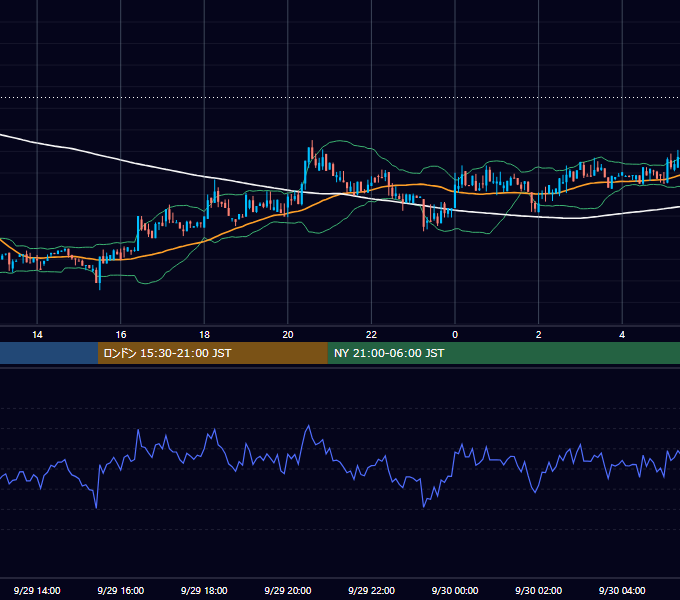
Task: Click the 2 hour label on the chart axis
Action: coord(539,335)
